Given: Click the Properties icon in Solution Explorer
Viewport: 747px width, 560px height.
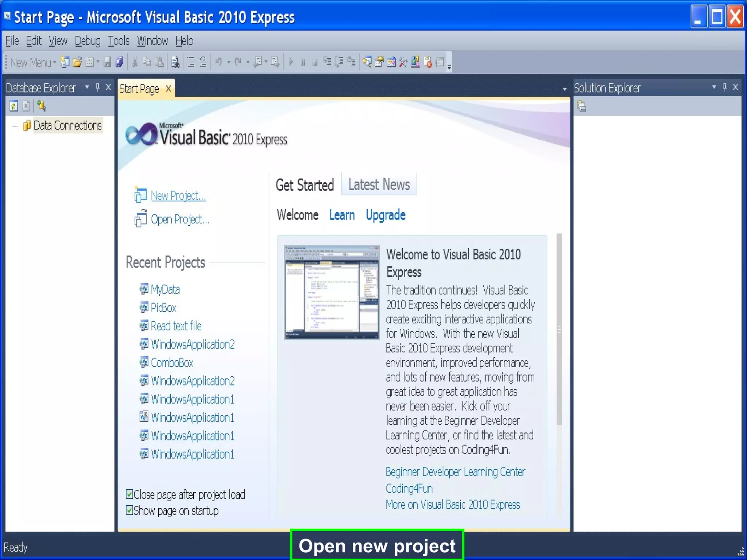Looking at the screenshot, I should 582,106.
